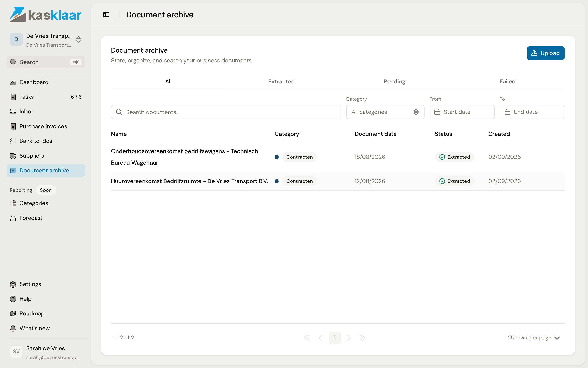Viewport: 588px width, 368px height.
Task: Select page 1 in pagination
Action: (x=335, y=338)
